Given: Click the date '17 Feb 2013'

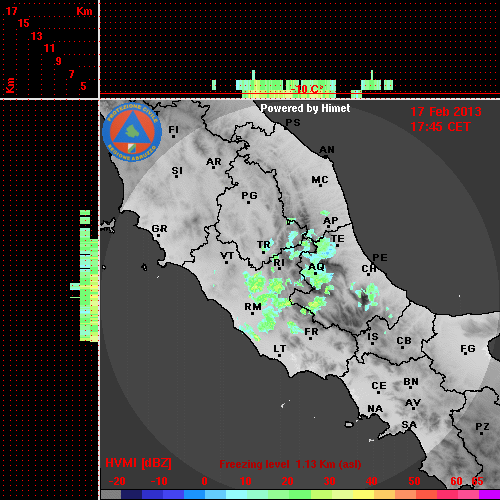Looking at the screenshot, I should click(446, 112).
